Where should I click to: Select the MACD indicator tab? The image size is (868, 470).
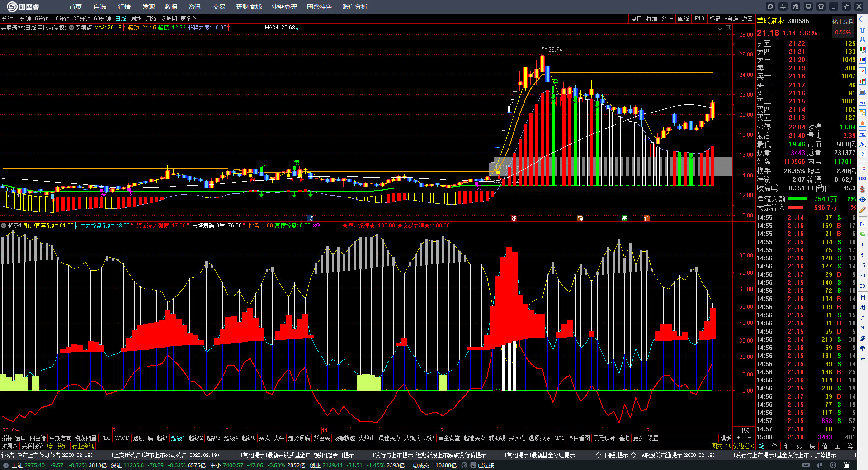tap(122, 438)
